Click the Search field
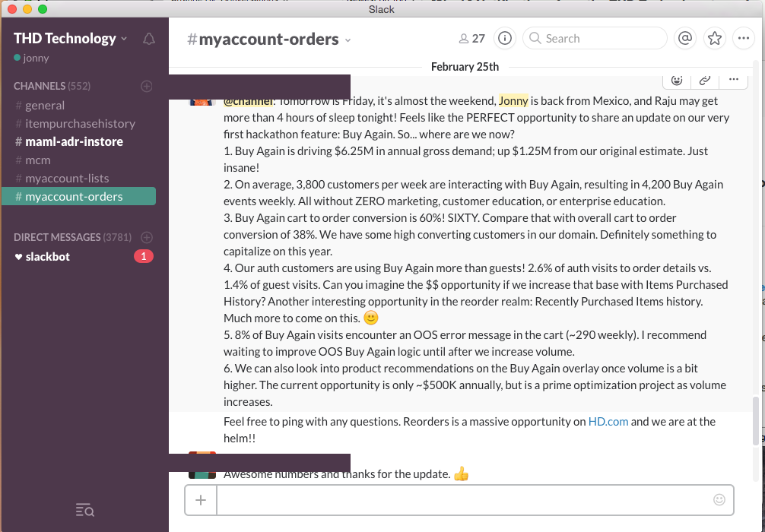Image resolution: width=765 pixels, height=532 pixels. pos(595,39)
